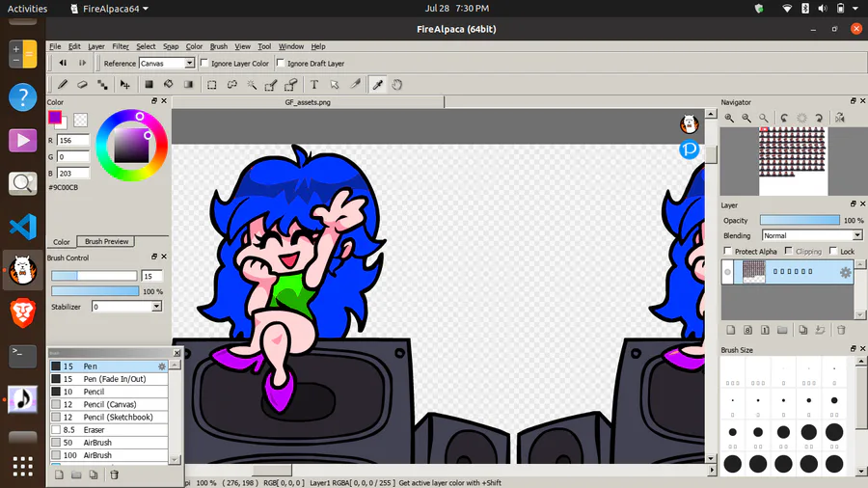Open FireAlpaca64 app menu in top bar

coord(110,9)
